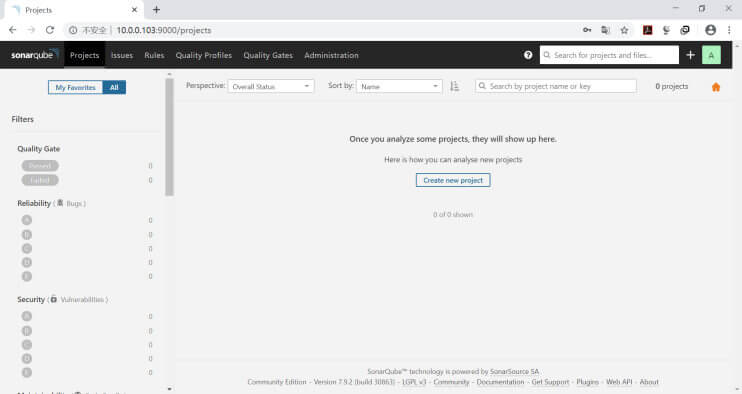Click the saved password key icon

[587, 30]
